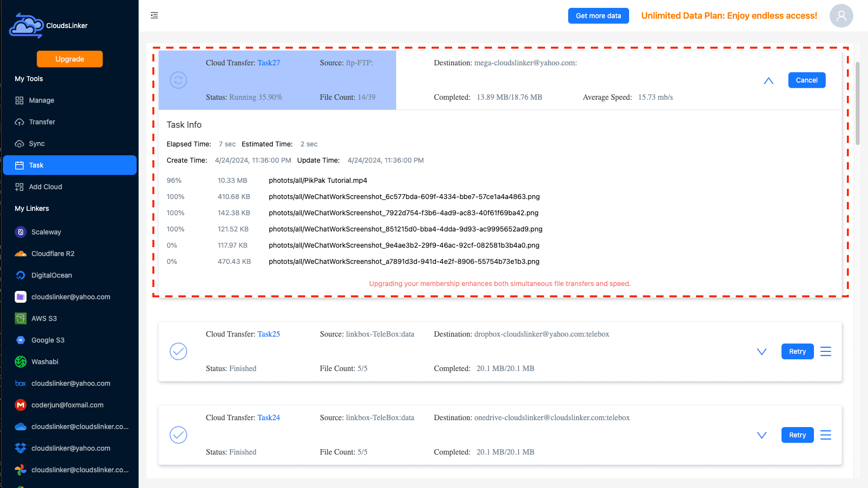Click the DigitalOcean icon
This screenshot has width=868, height=488.
[21, 275]
